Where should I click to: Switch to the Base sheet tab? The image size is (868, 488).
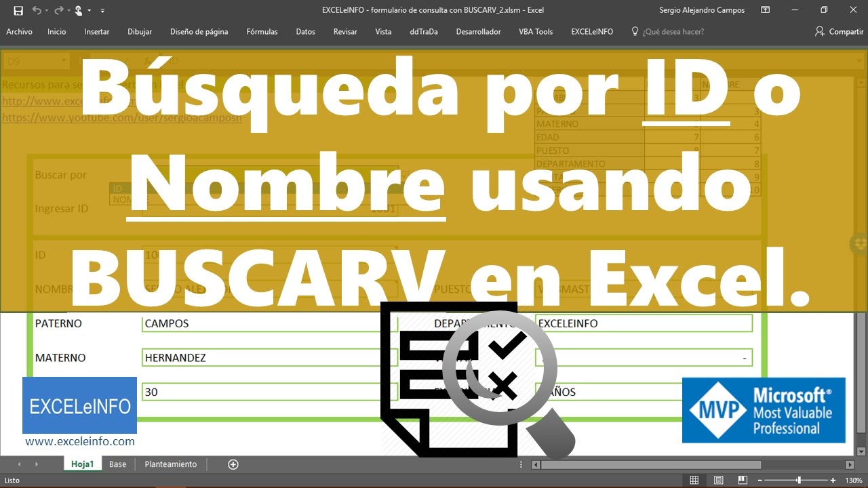tap(118, 464)
